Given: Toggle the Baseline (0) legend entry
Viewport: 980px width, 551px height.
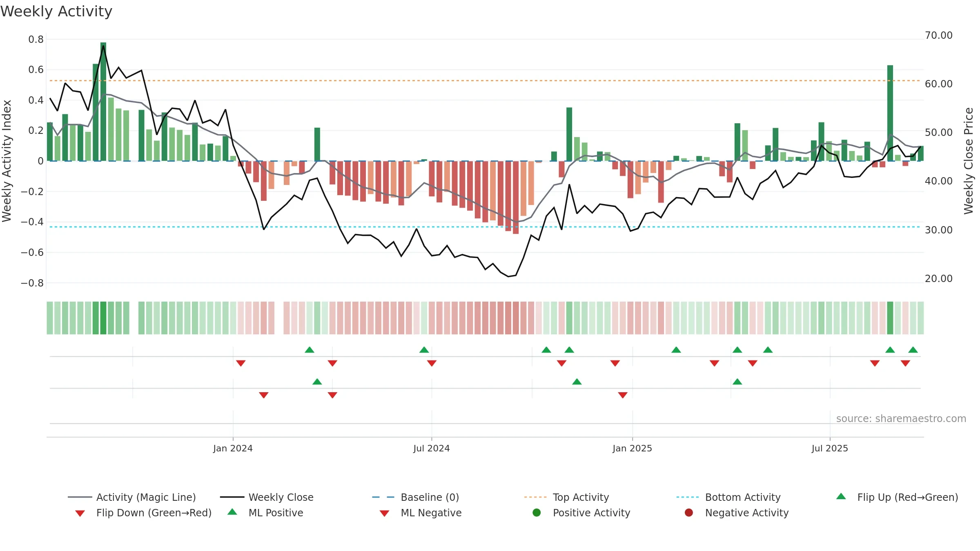Looking at the screenshot, I should tap(416, 497).
